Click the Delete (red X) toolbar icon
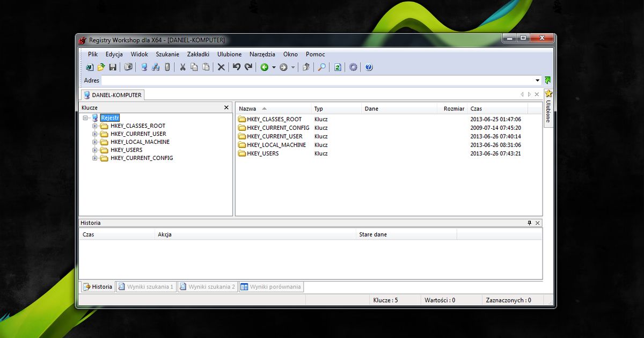The image size is (644, 338). [221, 67]
